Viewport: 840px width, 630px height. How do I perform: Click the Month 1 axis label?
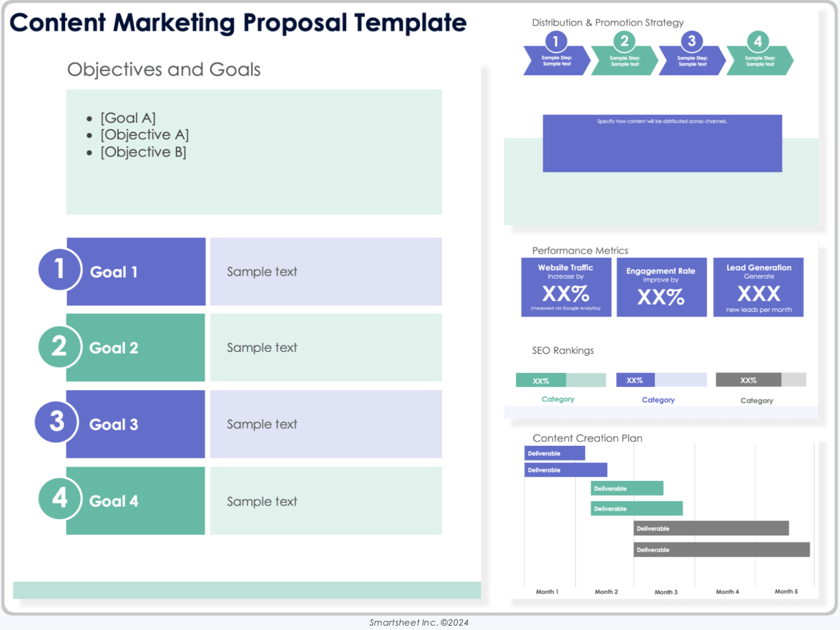tap(547, 592)
